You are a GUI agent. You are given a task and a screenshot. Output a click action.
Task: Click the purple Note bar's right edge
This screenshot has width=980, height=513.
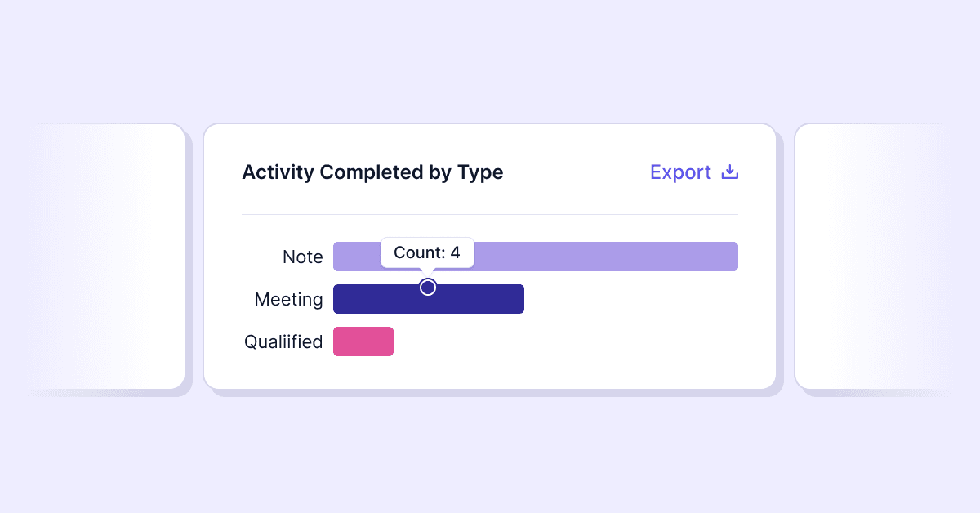(733, 256)
